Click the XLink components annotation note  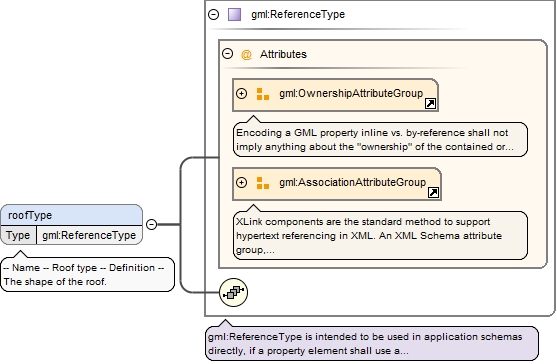[x=380, y=235]
